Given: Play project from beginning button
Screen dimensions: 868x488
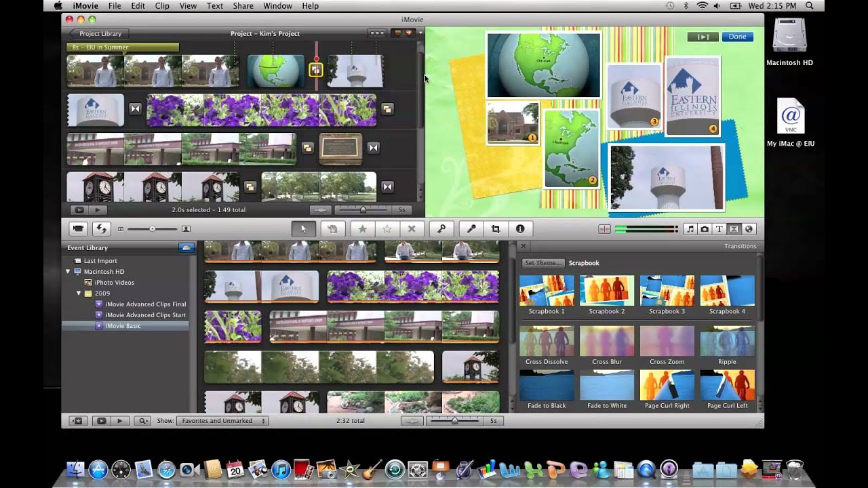Looking at the screenshot, I should (x=98, y=210).
